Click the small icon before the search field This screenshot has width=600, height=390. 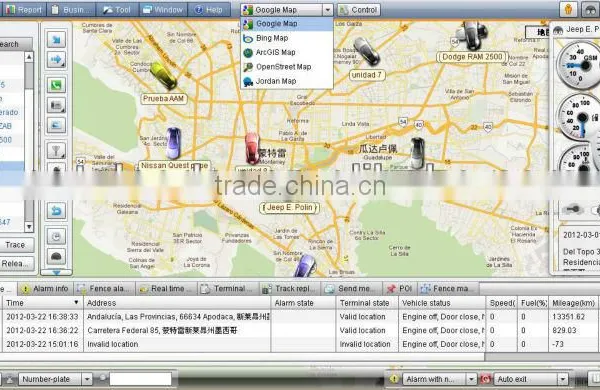tap(103, 378)
